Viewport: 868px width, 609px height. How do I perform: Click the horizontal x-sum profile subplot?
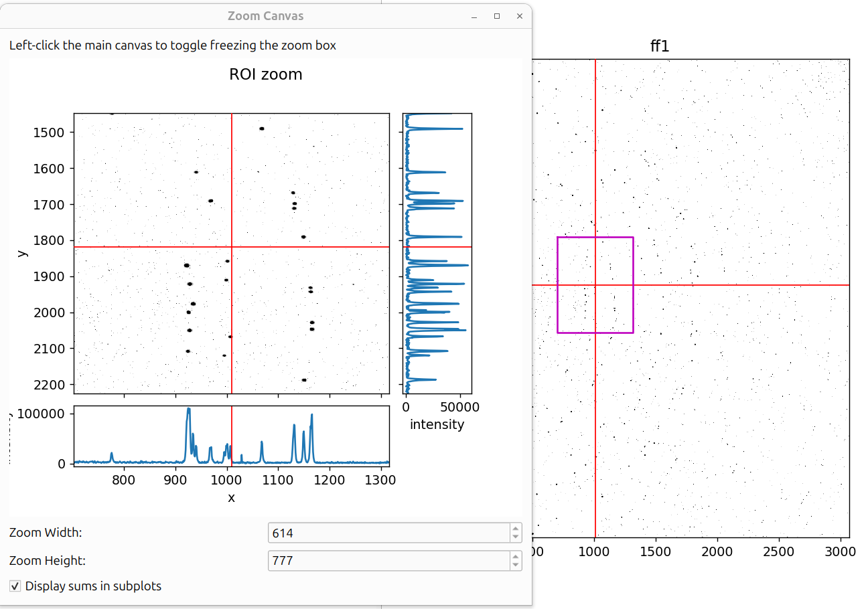tap(231, 436)
